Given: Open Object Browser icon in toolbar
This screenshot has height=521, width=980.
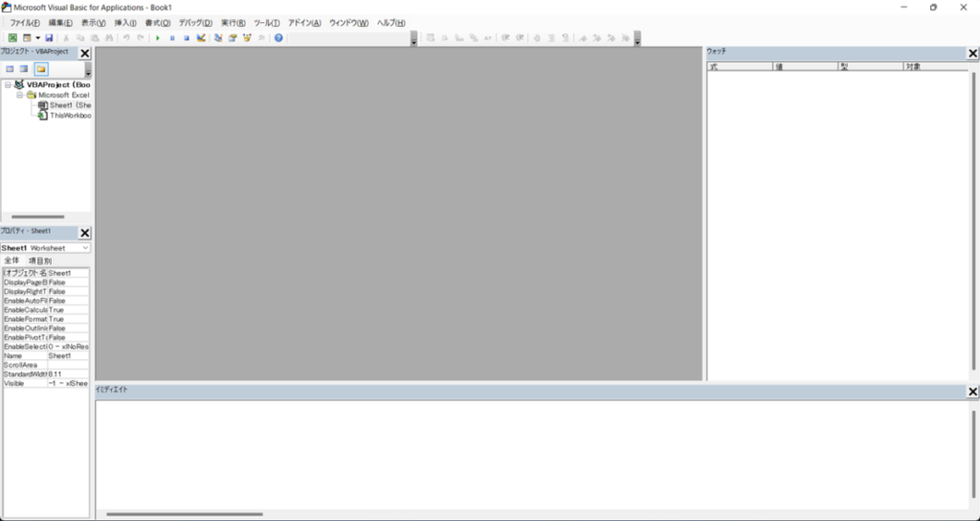Looking at the screenshot, I should 247,37.
